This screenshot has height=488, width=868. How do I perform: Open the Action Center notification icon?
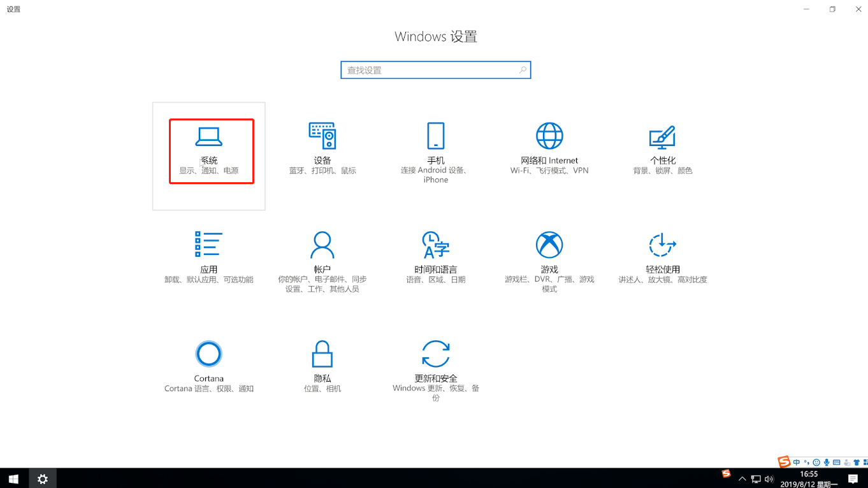tap(853, 479)
